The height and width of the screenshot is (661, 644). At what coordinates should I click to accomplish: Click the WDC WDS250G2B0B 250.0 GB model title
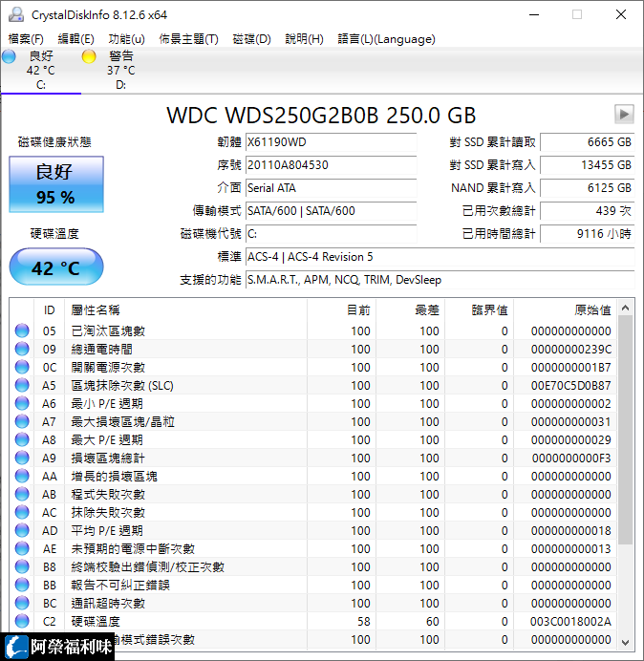tap(321, 115)
